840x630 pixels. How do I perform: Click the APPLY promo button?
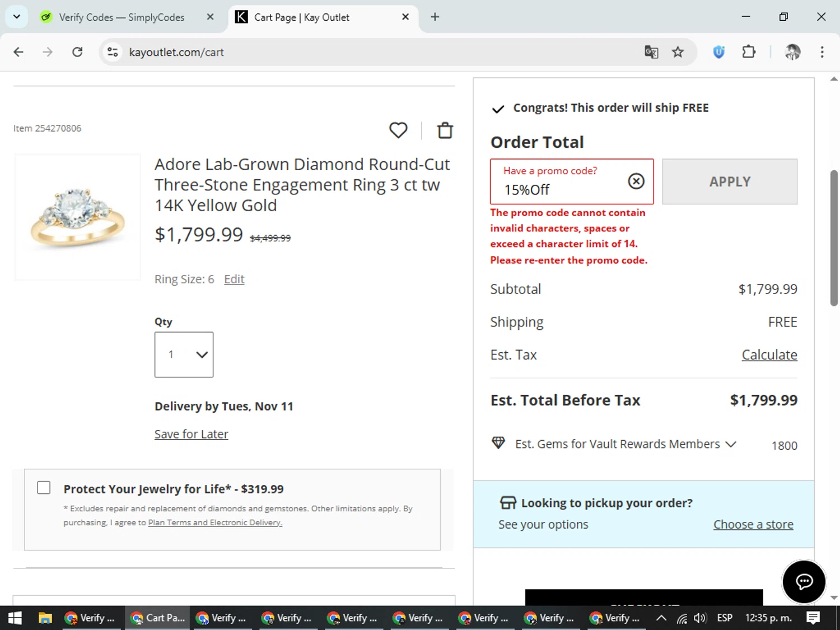pos(730,181)
